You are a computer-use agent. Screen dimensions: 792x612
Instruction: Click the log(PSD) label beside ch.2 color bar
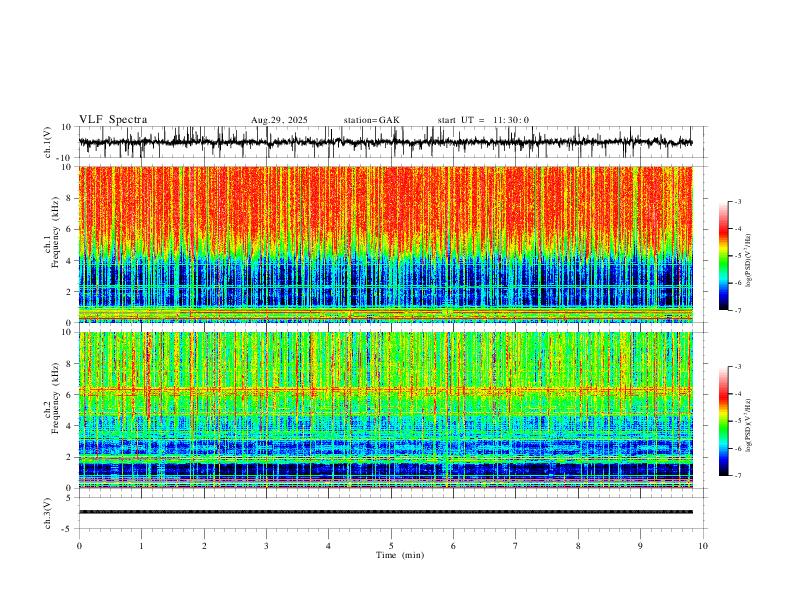click(748, 426)
